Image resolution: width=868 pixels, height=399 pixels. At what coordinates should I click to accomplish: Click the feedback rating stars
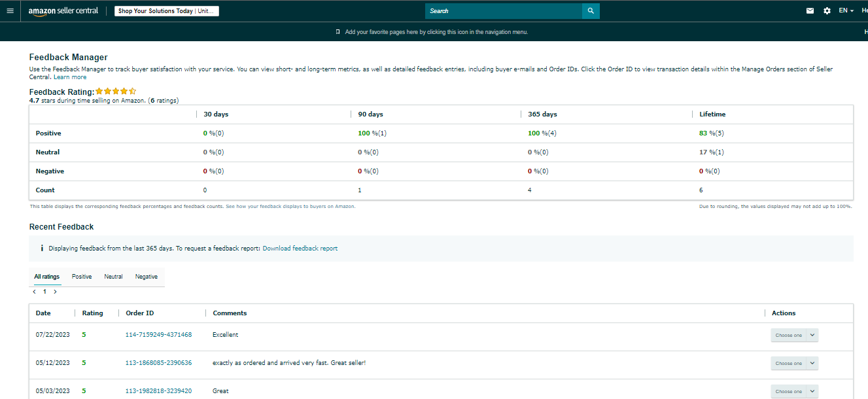(x=116, y=92)
